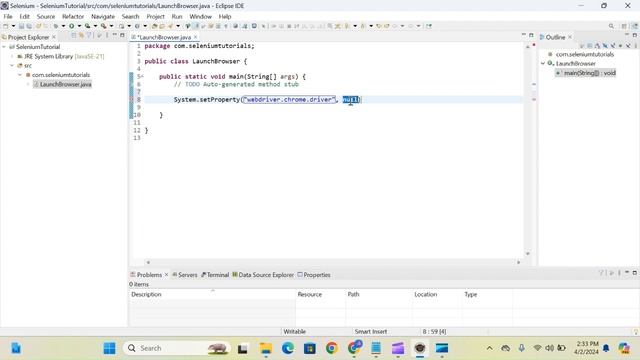Select the src folder in Project Explorer
The height and width of the screenshot is (360, 640).
pyautogui.click(x=24, y=66)
